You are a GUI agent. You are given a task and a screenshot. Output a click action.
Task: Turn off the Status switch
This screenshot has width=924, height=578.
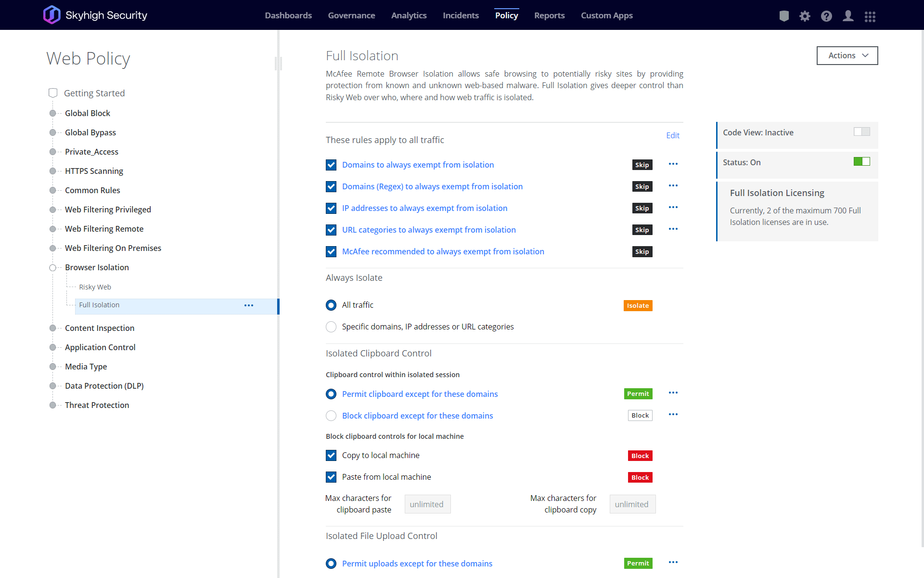coord(861,161)
